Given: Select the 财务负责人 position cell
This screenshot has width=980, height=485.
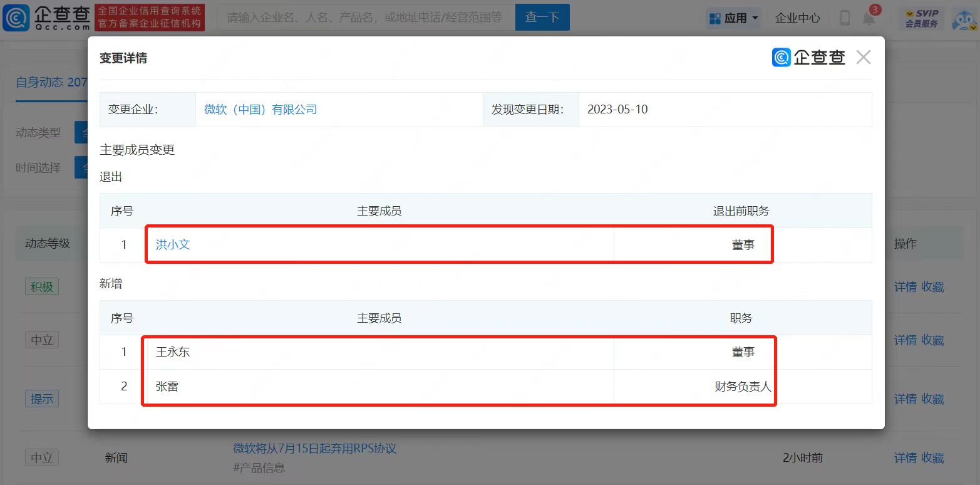Looking at the screenshot, I should (x=743, y=387).
